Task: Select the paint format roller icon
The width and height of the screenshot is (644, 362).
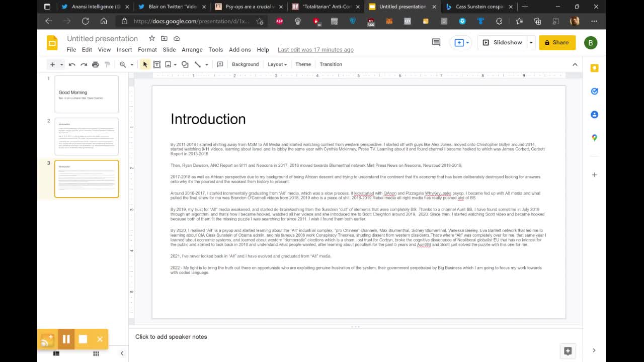Action: coord(107,64)
